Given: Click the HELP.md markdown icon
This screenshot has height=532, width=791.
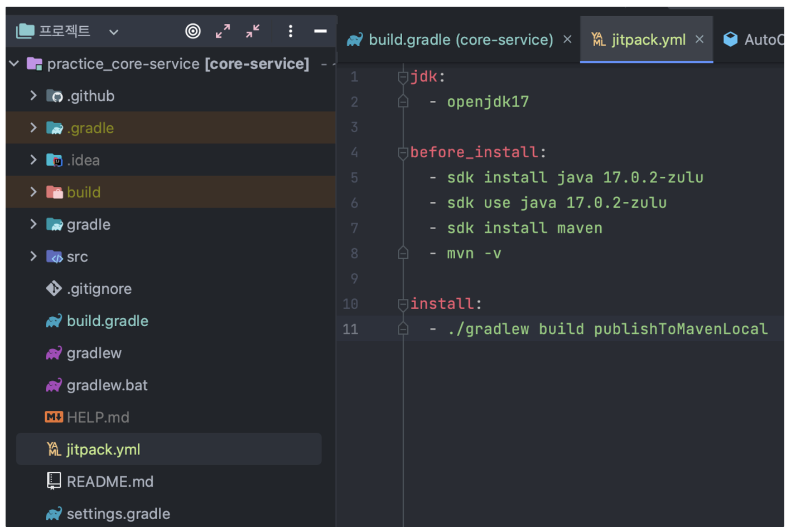Looking at the screenshot, I should 54,417.
